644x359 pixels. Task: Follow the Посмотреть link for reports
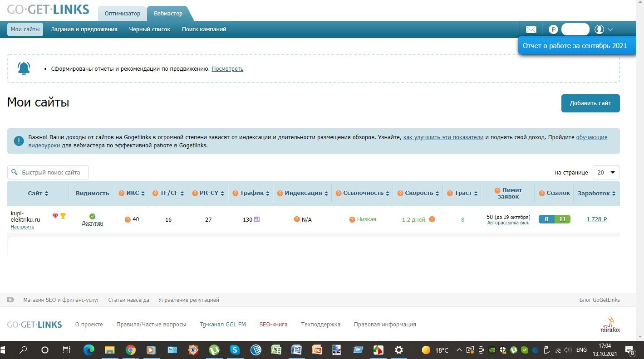click(x=227, y=69)
